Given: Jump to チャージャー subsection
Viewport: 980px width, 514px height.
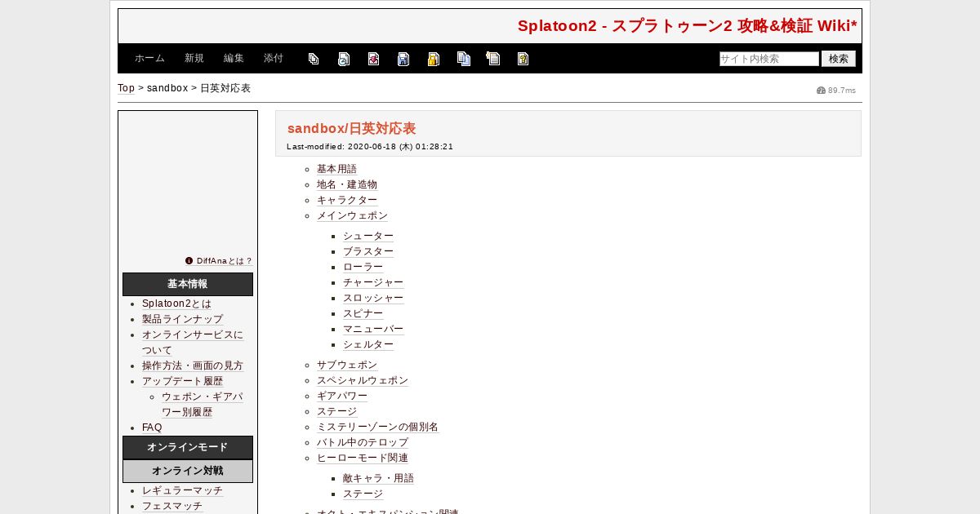Looking at the screenshot, I should coord(373,282).
